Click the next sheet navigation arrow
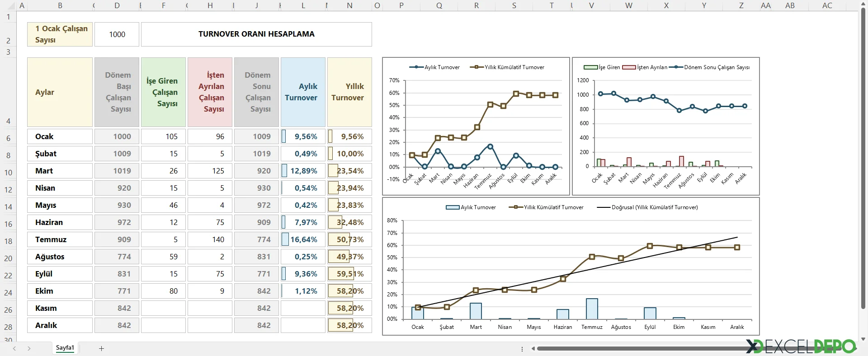 (29, 348)
